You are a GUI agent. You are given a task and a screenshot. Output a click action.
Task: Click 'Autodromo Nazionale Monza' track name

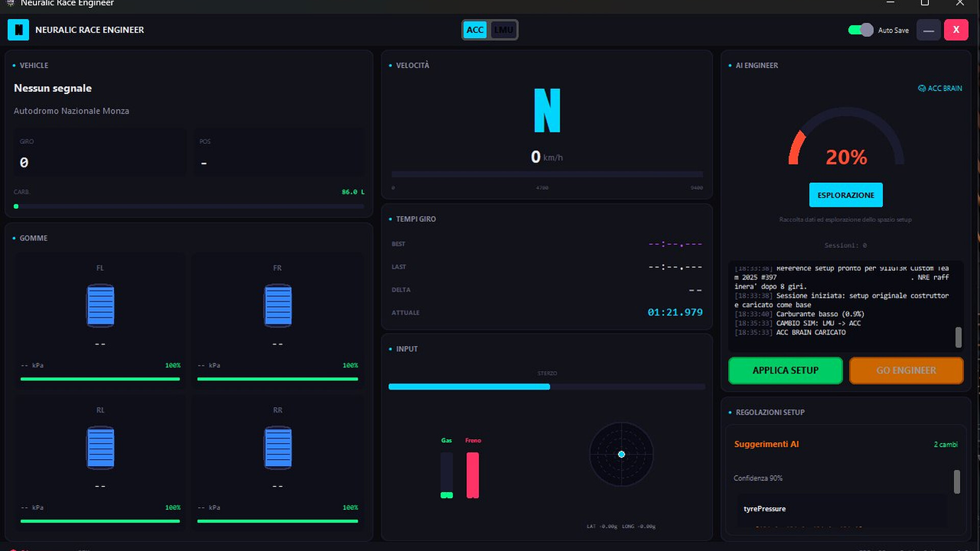pyautogui.click(x=71, y=111)
